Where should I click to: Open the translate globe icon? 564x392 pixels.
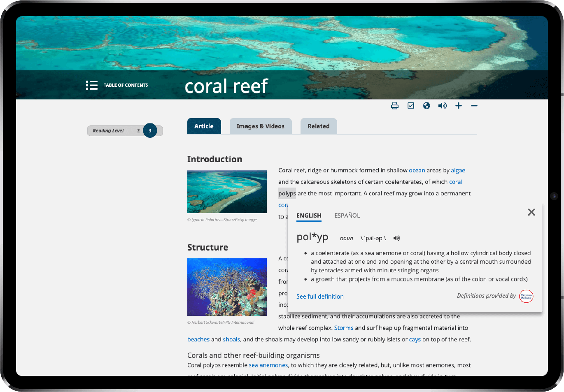pyautogui.click(x=426, y=106)
